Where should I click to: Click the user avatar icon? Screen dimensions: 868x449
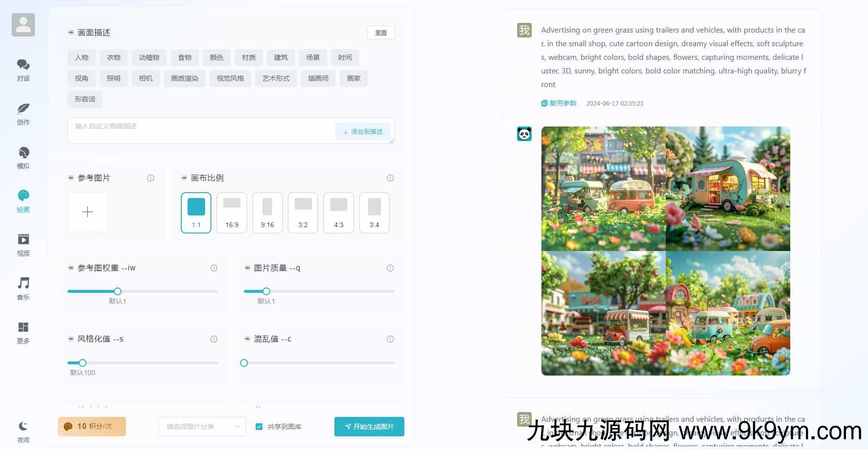tap(23, 25)
